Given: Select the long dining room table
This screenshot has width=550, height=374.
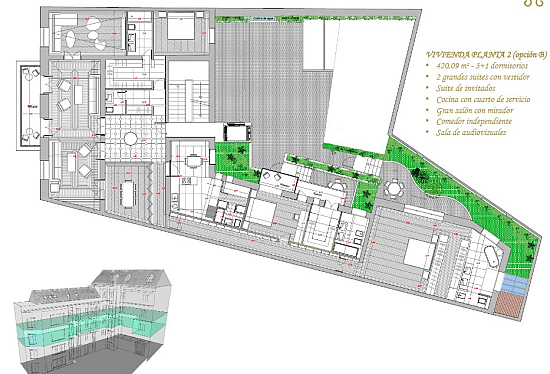Looking at the screenshot, I should 128,194.
